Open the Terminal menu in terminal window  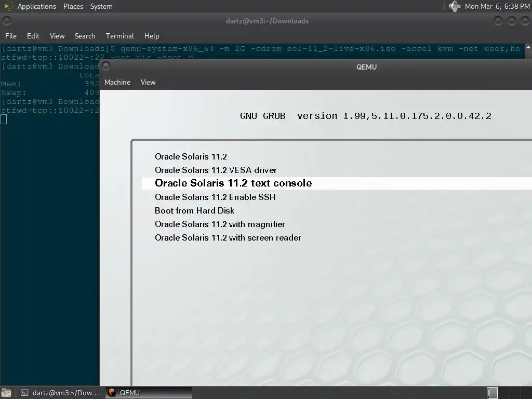click(120, 36)
